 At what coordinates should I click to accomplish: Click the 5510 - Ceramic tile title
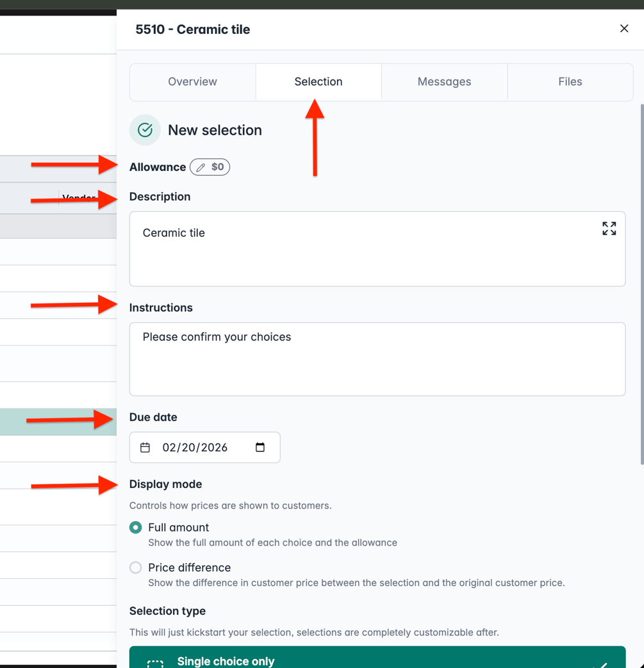(x=193, y=29)
